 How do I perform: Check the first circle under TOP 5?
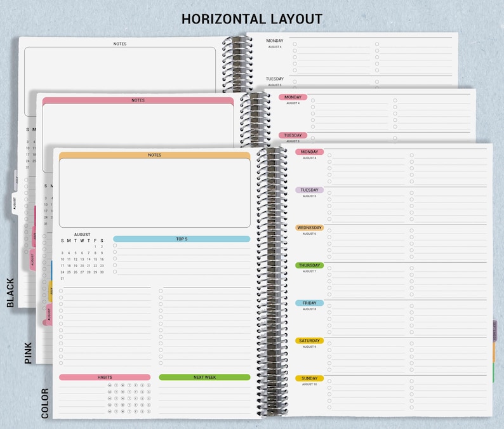[115, 246]
